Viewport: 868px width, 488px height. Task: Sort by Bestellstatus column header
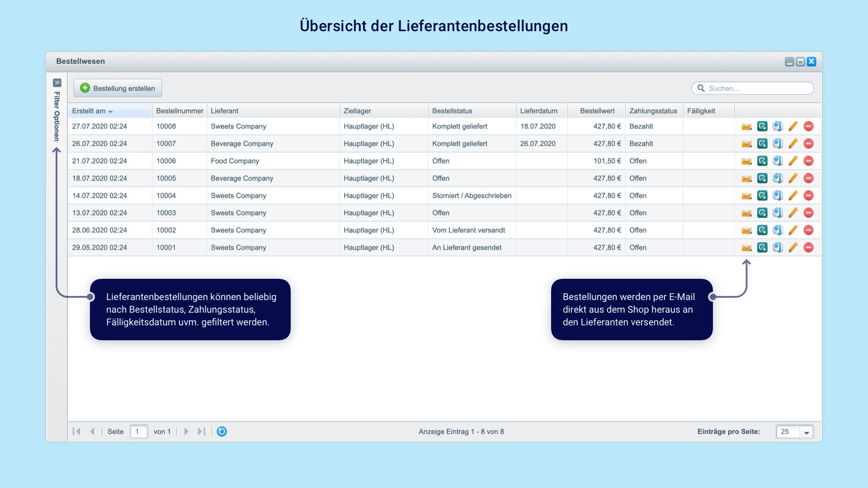pyautogui.click(x=472, y=111)
